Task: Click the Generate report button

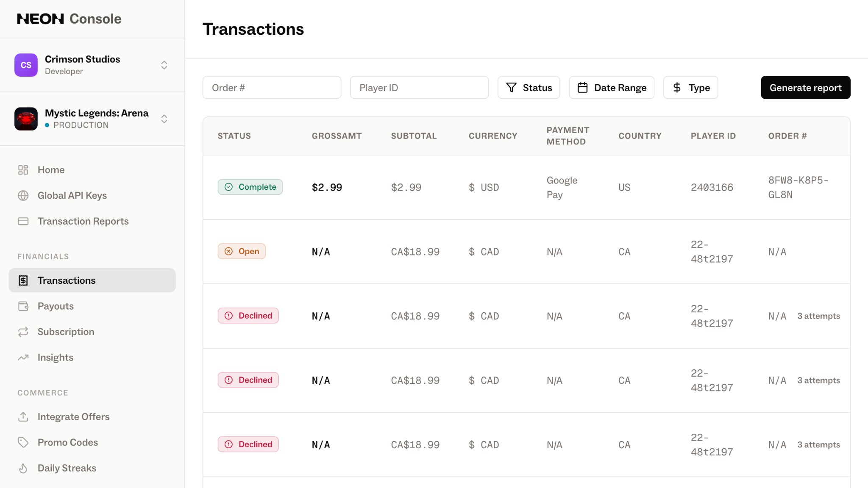Action: (x=805, y=87)
